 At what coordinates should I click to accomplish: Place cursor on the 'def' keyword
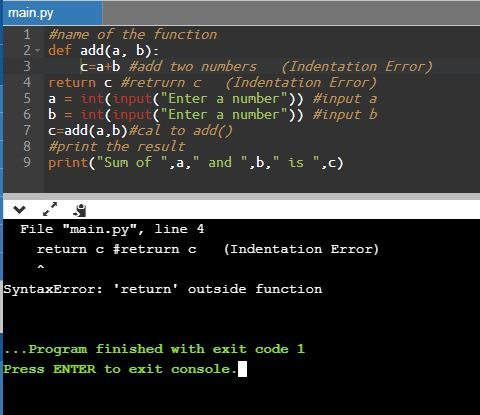[x=60, y=50]
